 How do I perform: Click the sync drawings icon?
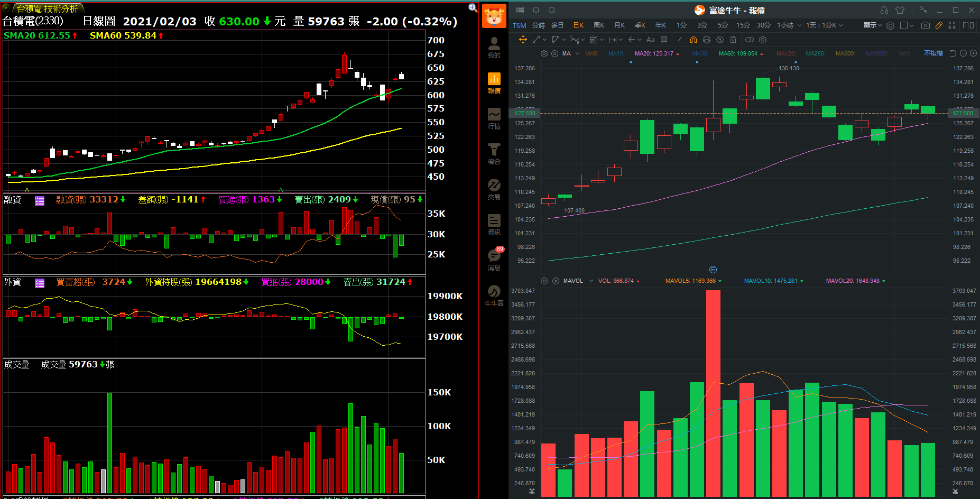707,40
